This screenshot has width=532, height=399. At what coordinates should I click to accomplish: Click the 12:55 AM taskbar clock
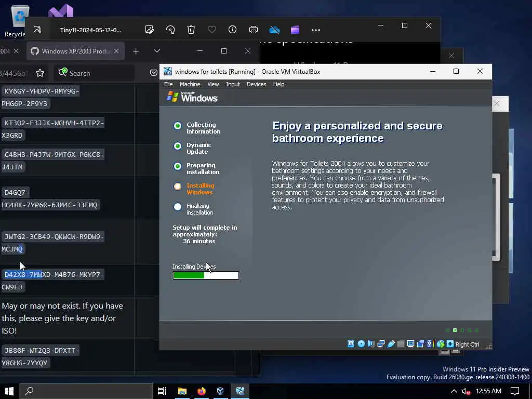(488, 391)
